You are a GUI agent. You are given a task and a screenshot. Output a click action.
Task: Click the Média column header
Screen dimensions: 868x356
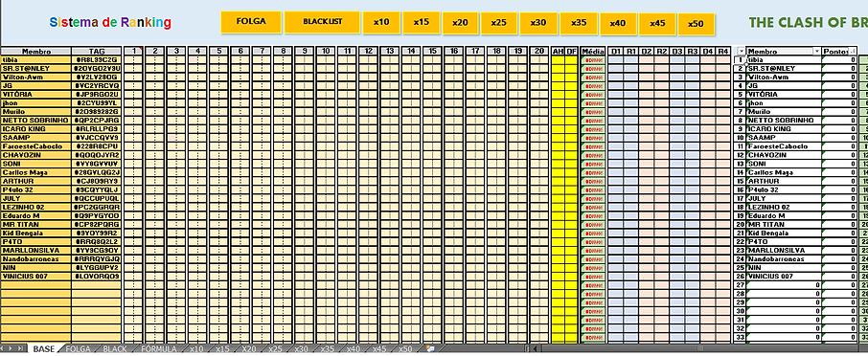point(593,52)
